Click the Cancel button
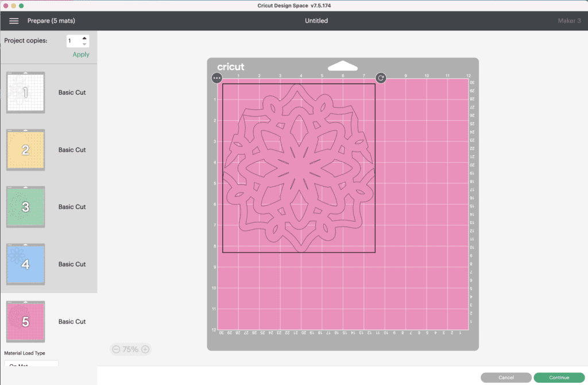Viewport: 588px width, 385px height. (x=506, y=378)
